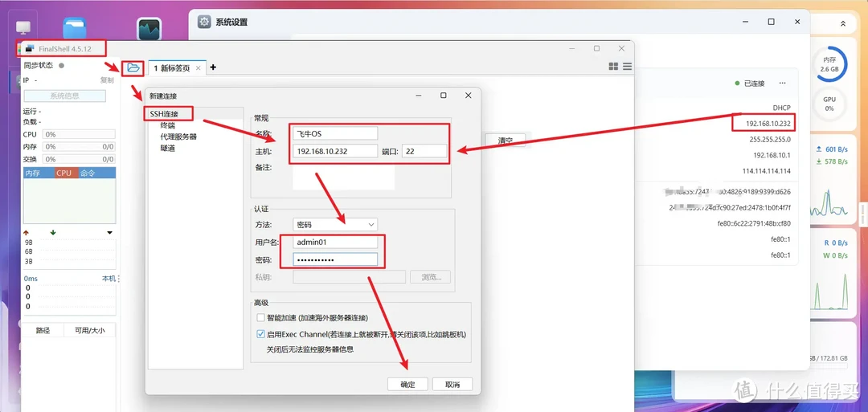
Task: Click the 255.255.255.0 subnet mask value
Action: (770, 140)
